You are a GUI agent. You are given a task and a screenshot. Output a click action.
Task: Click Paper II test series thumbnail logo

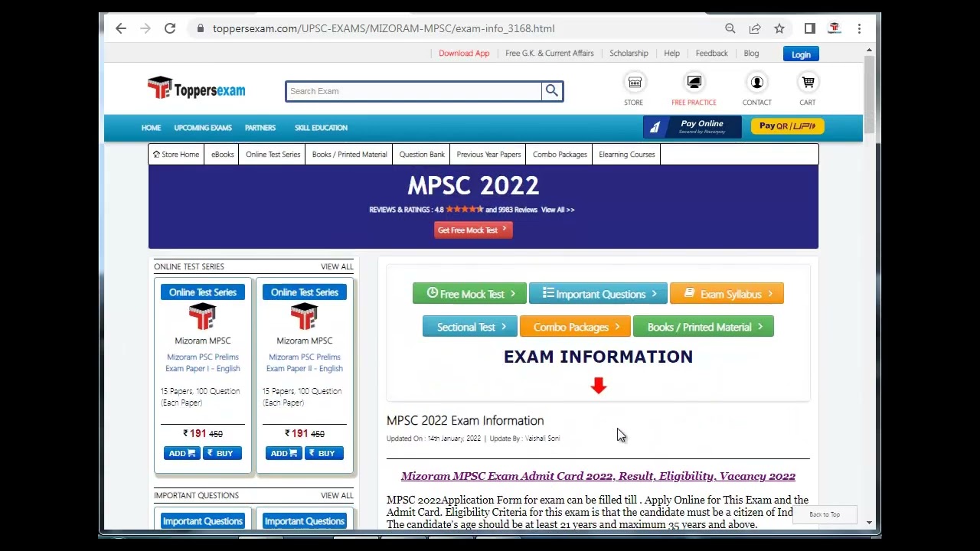pos(305,316)
